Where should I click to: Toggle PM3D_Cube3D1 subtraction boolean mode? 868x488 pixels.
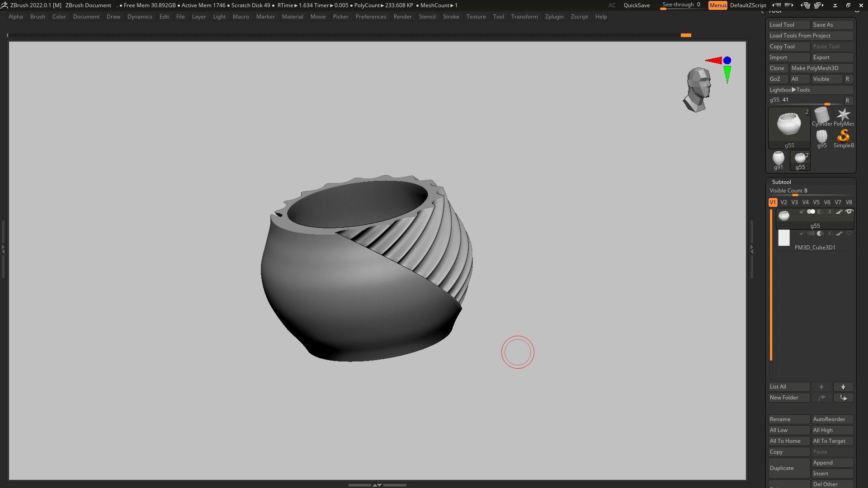820,233
